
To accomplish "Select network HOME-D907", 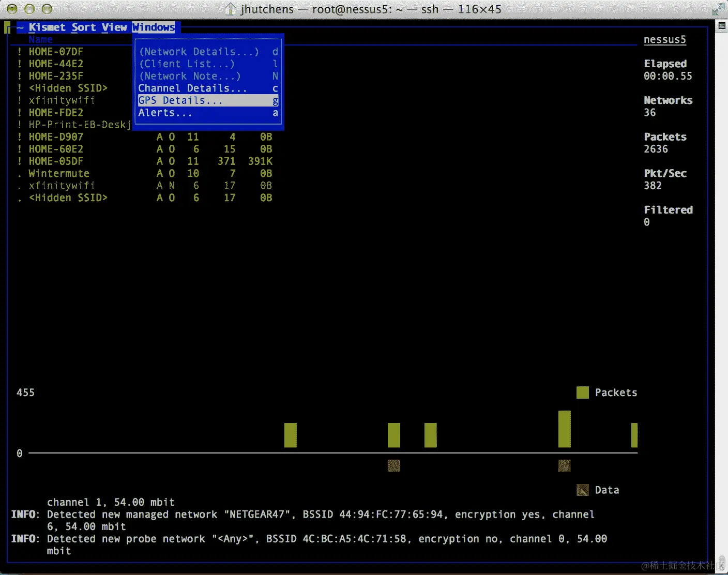I will [x=144, y=137].
